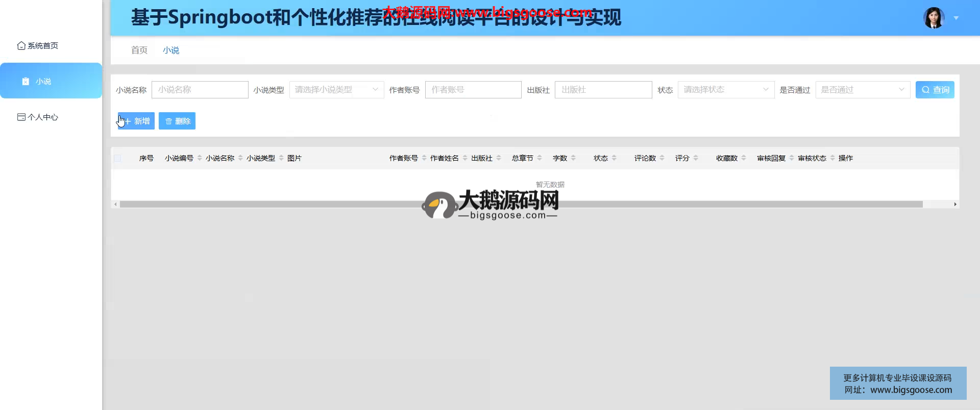Toggle the select-all checkbox in table header
This screenshot has height=410, width=980.
point(117,158)
